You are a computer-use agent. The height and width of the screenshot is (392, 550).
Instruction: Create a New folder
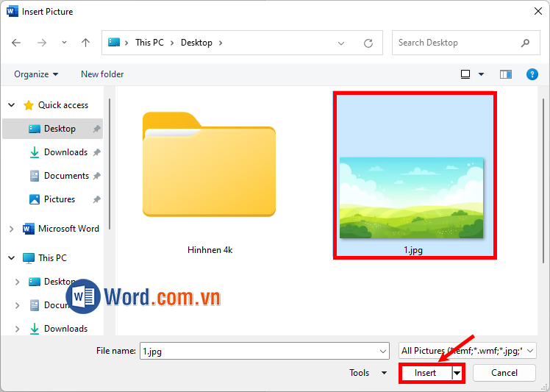click(x=102, y=74)
